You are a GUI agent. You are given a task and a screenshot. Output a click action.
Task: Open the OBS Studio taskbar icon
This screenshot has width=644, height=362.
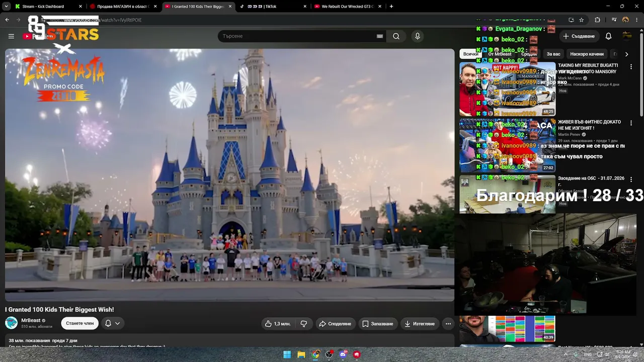[329, 354]
